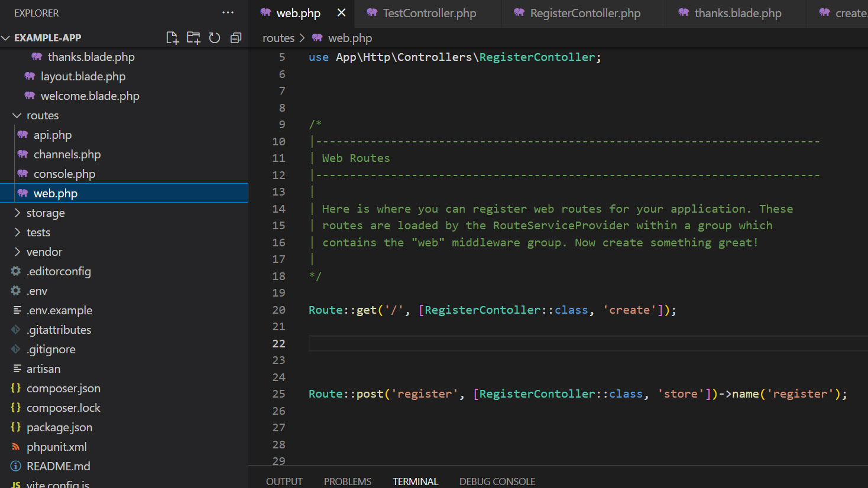
Task: Click the New Folder icon in Explorer
Action: pyautogui.click(x=193, y=38)
